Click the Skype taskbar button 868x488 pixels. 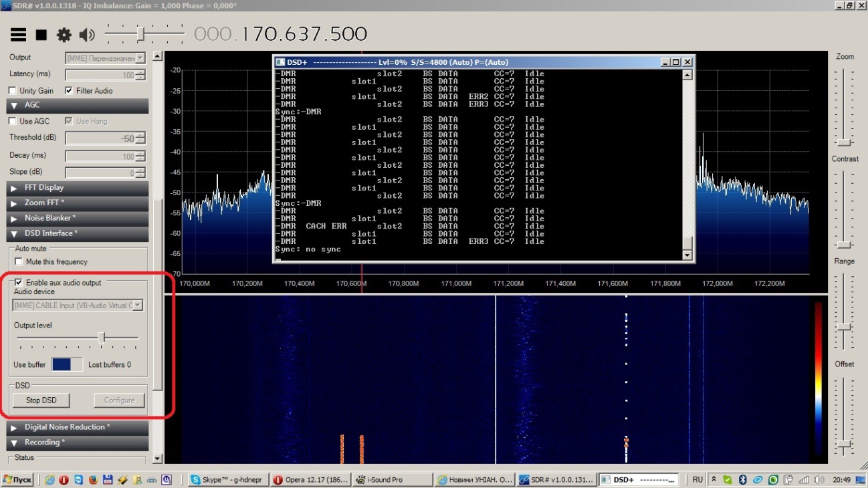click(227, 479)
